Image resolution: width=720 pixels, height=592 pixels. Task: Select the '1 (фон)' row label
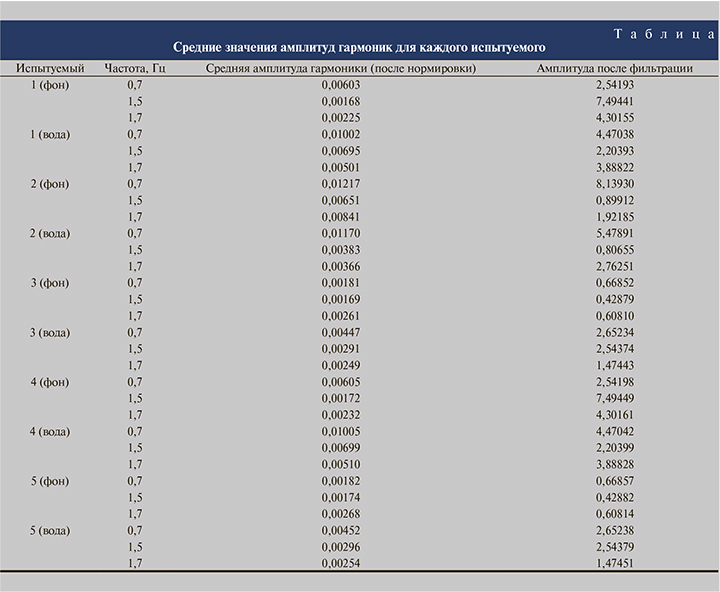click(50, 85)
